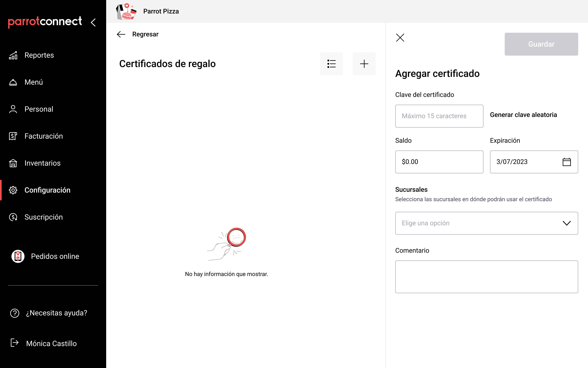
Task: Click the Regresar link
Action: coord(145,34)
